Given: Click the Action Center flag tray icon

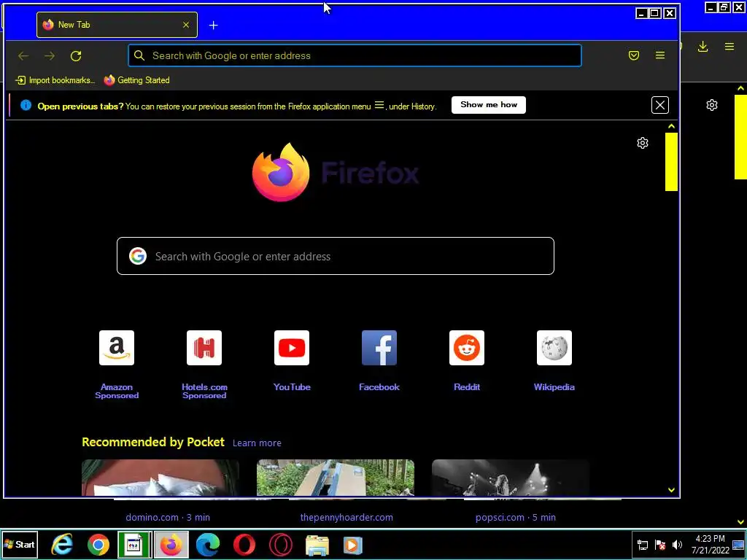Looking at the screenshot, I should coord(659,544).
